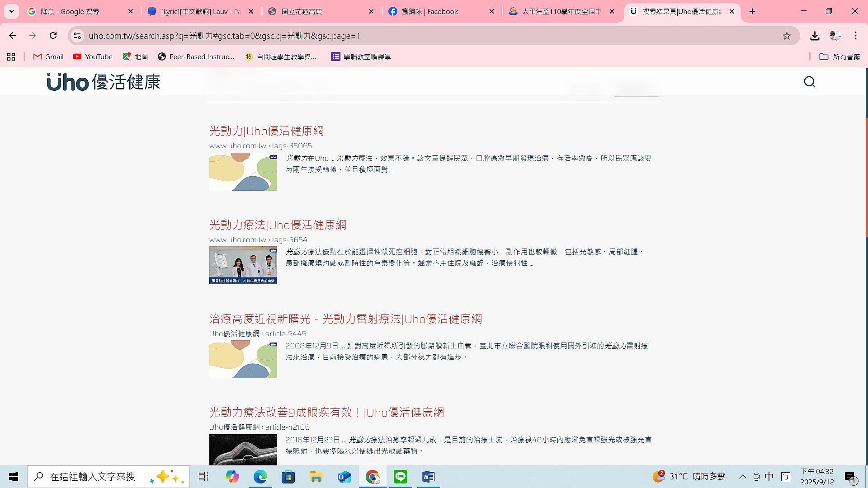The image size is (868, 488).
Task: Open the 所有書籤 bookmarks folder
Action: 840,56
